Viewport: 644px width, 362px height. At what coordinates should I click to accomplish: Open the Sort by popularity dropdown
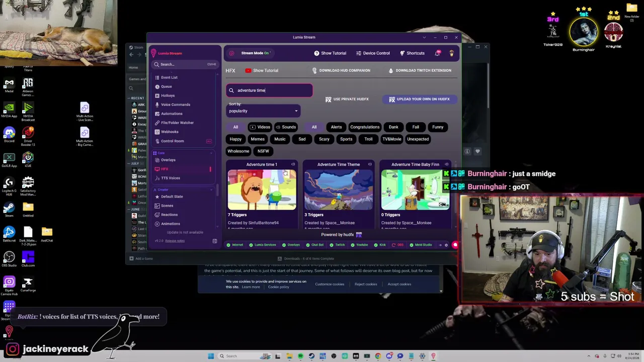(x=264, y=111)
